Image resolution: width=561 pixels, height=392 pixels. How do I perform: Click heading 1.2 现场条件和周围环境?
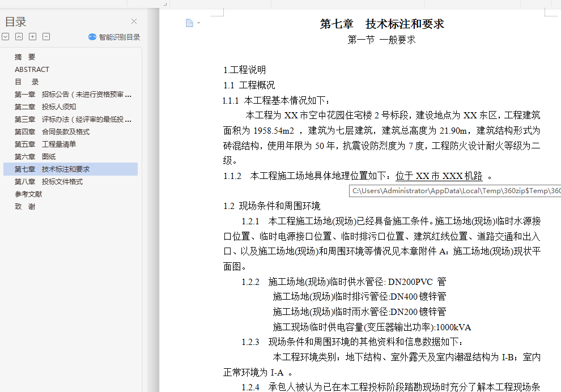click(x=272, y=206)
